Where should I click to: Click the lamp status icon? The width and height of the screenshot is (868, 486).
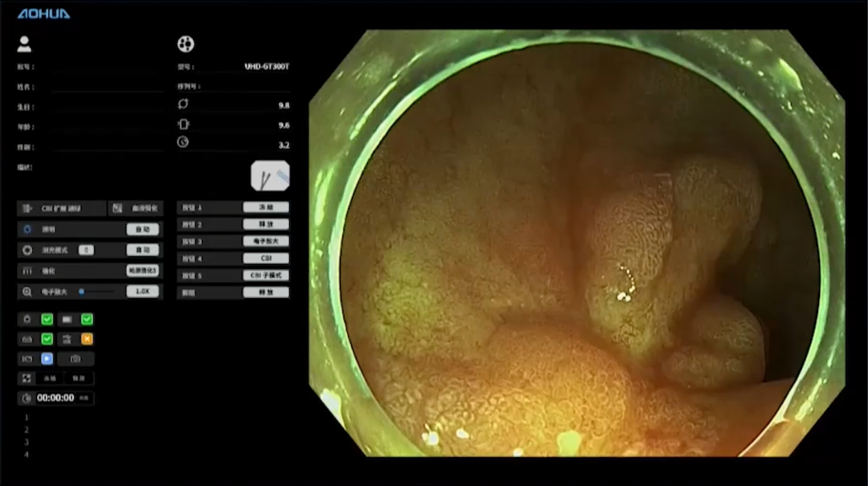pyautogui.click(x=27, y=320)
